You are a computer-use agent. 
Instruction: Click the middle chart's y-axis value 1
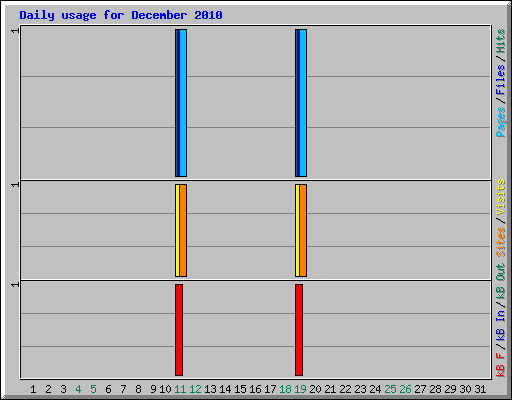coord(15,184)
